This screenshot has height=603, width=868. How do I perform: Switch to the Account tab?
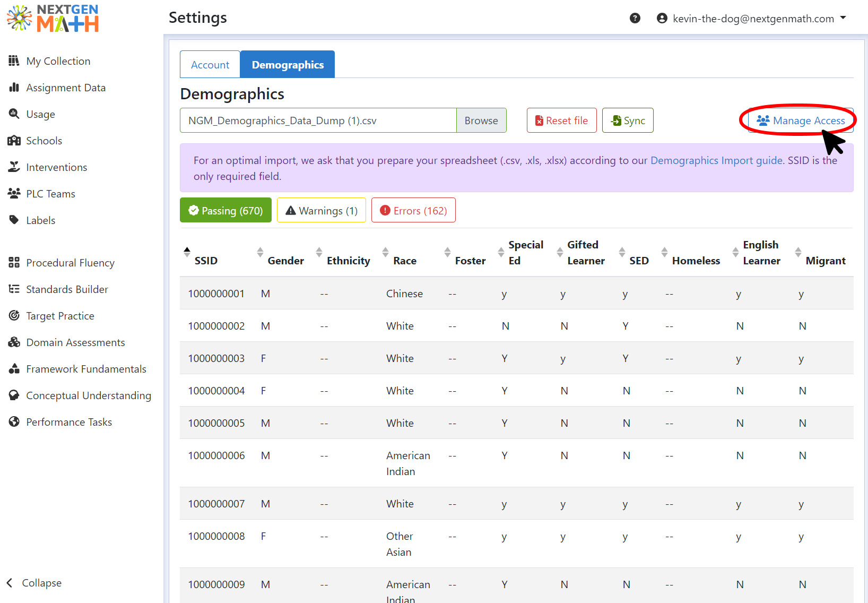tap(210, 65)
